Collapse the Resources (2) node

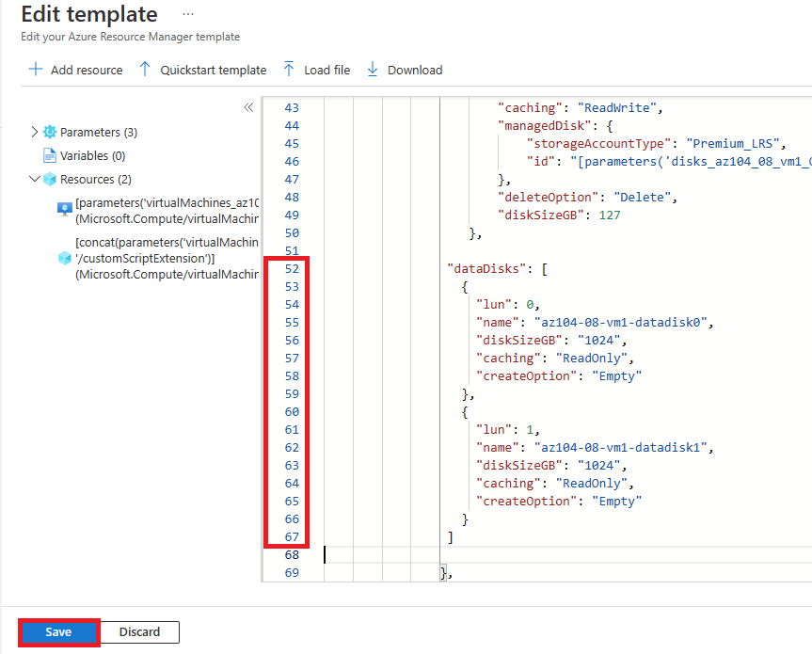[35, 179]
